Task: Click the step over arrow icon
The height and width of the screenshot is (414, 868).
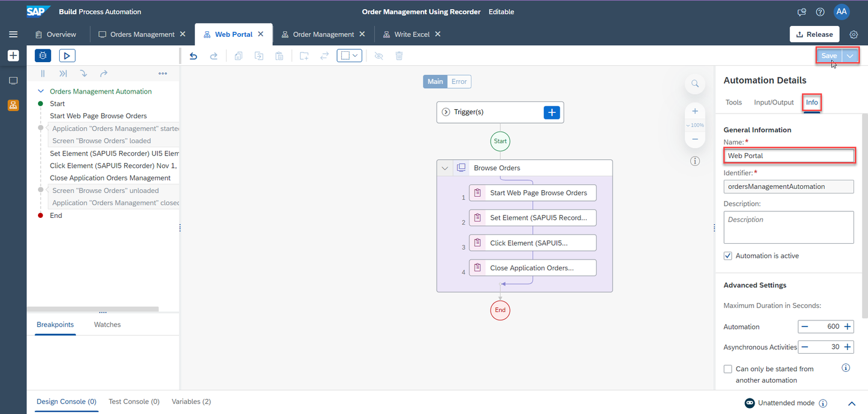Action: click(104, 74)
